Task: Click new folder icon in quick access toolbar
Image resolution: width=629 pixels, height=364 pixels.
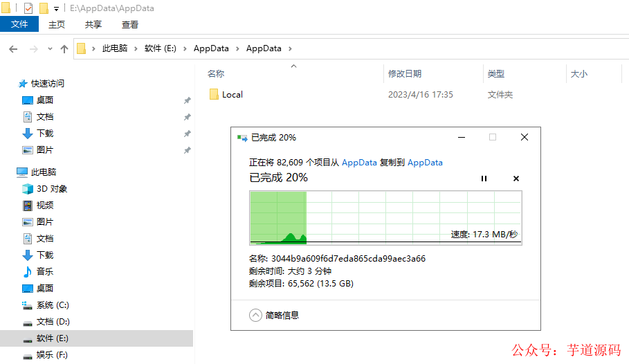Action: point(44,8)
